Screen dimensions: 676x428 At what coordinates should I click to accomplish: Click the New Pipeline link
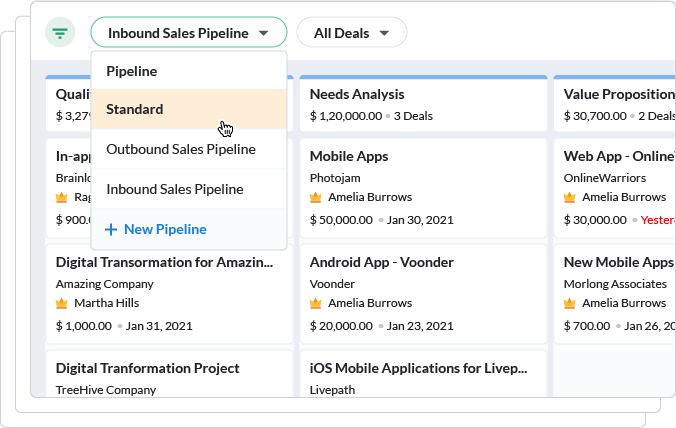click(x=165, y=229)
